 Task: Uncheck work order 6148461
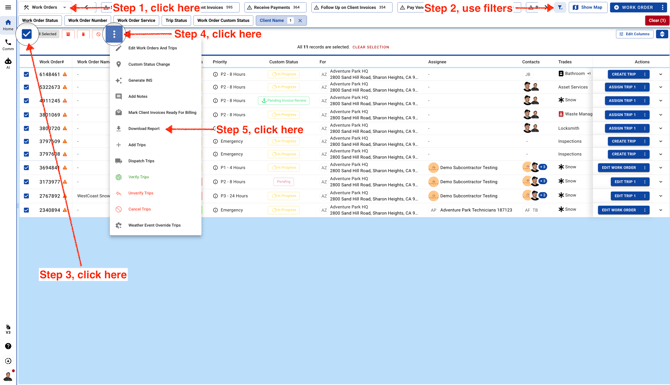point(26,74)
